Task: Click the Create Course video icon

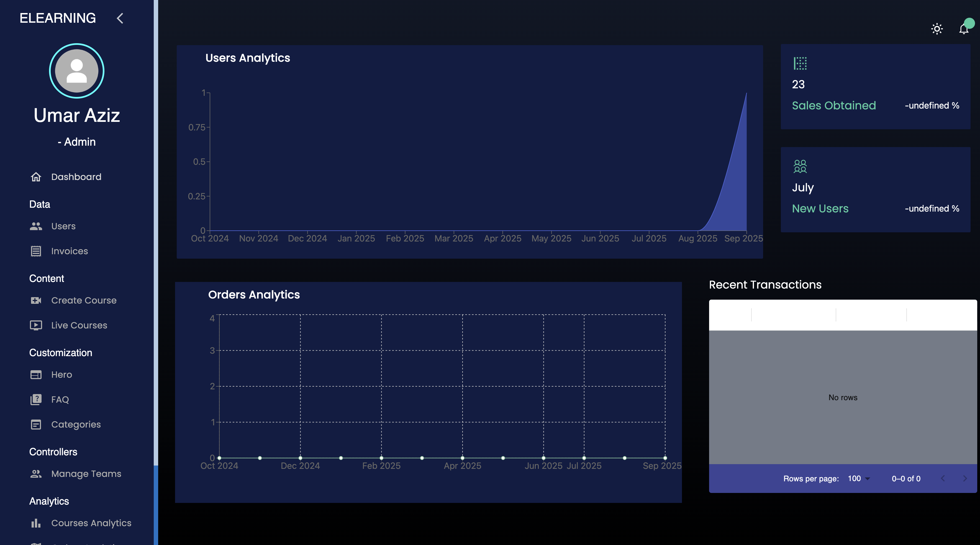Action: (36, 300)
